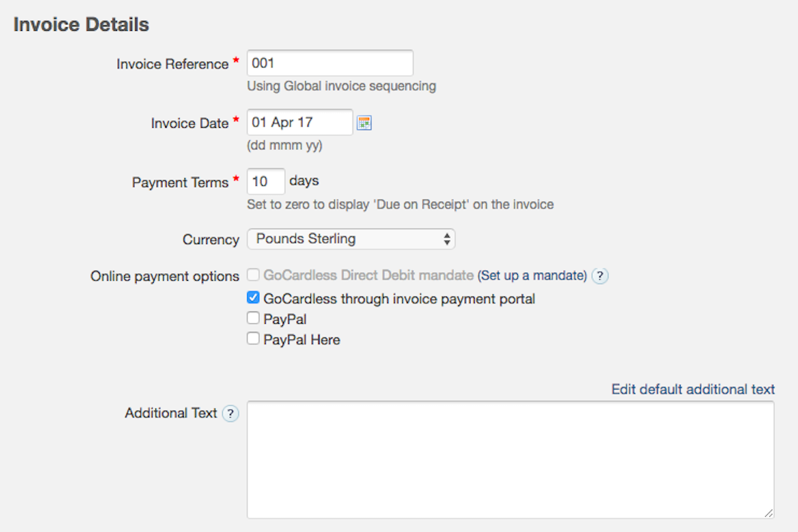798x532 pixels.
Task: Click the Invoice Reference label
Action: tap(172, 64)
